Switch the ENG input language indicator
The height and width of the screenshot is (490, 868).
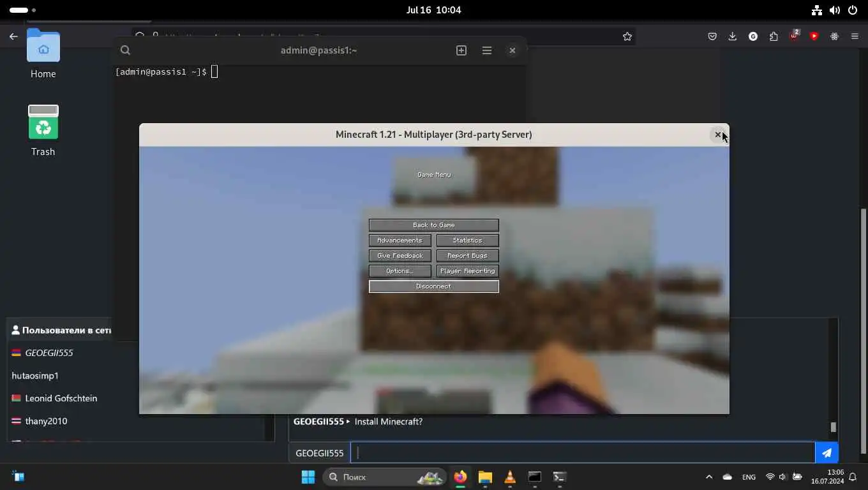749,477
